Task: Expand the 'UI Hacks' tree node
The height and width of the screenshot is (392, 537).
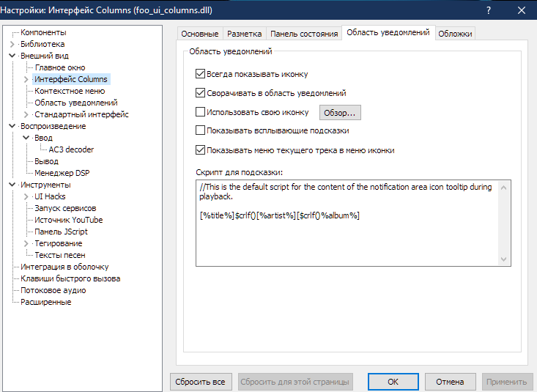Action: 26,196
